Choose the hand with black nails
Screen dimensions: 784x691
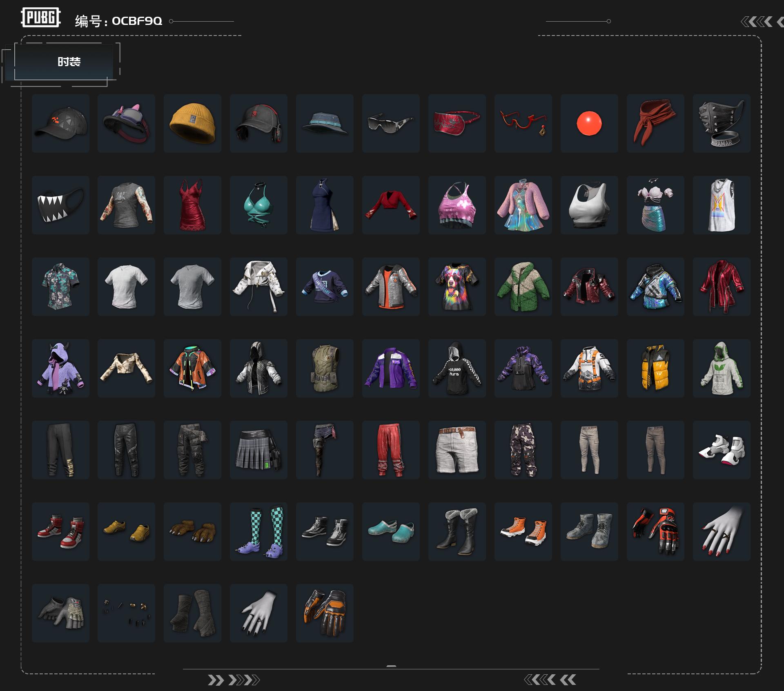(258, 613)
